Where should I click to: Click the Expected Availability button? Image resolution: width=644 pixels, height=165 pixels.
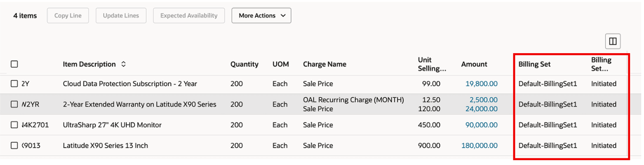point(189,16)
